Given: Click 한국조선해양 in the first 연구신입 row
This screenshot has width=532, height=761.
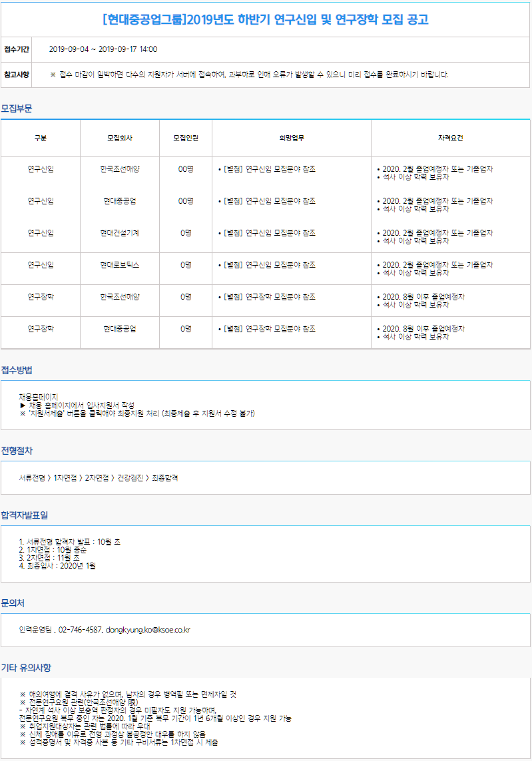Looking at the screenshot, I should (120, 169).
